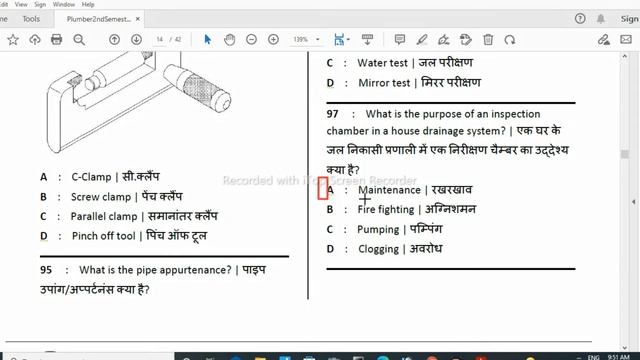Click the scrollbar down arrow
Screen dimensions: 640x360
point(624,347)
